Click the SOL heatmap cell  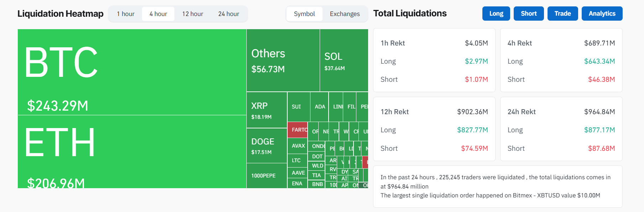pyautogui.click(x=342, y=60)
